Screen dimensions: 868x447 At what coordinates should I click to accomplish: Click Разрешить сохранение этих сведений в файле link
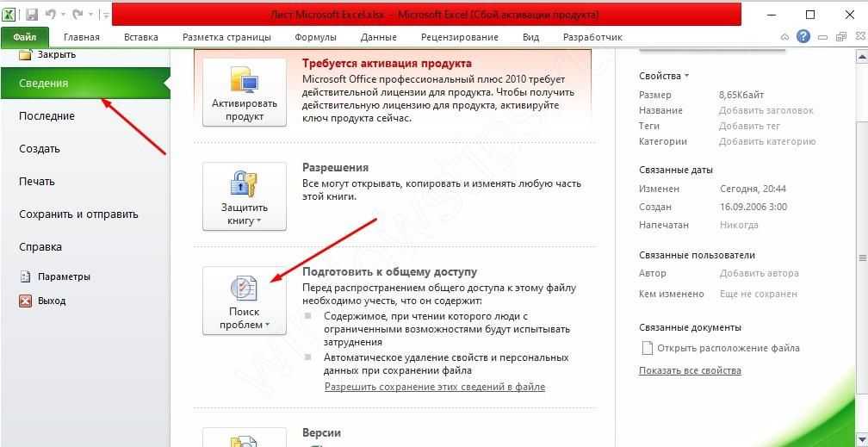point(434,387)
